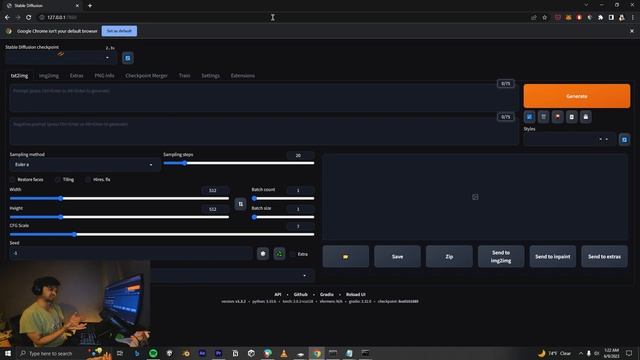Click the refresh icon next to the Styles dropdown
The height and width of the screenshot is (360, 640).
coord(624,140)
